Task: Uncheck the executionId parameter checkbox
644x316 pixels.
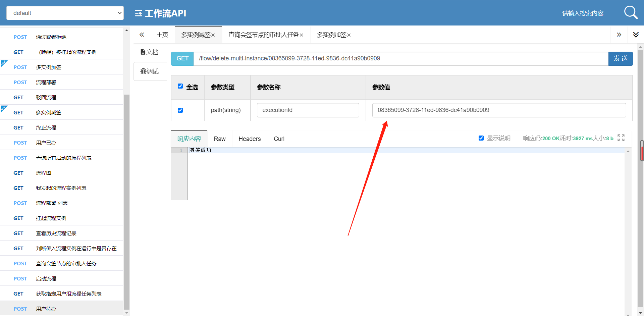Action: (x=180, y=110)
